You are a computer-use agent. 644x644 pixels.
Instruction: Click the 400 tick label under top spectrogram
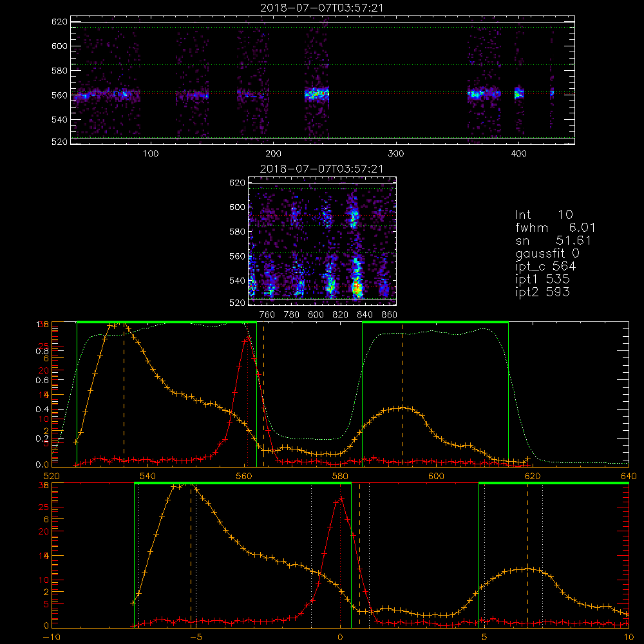518,154
